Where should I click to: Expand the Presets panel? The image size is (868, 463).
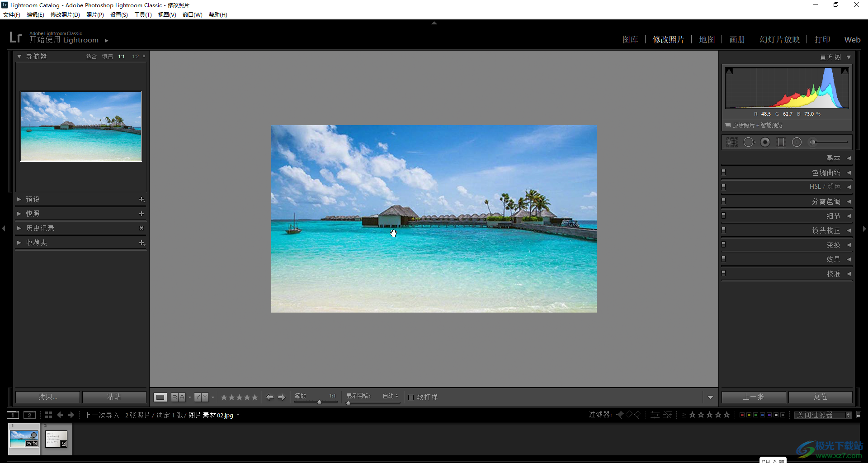pos(19,199)
